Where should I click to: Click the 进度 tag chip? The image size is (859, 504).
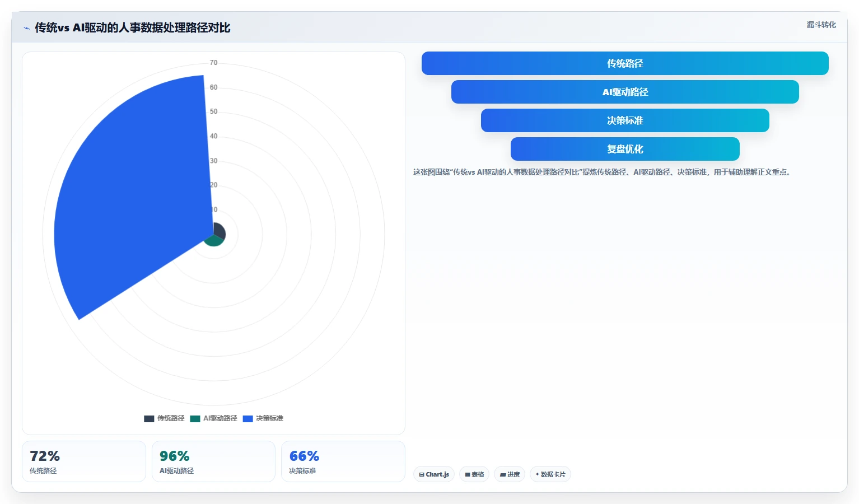510,474
